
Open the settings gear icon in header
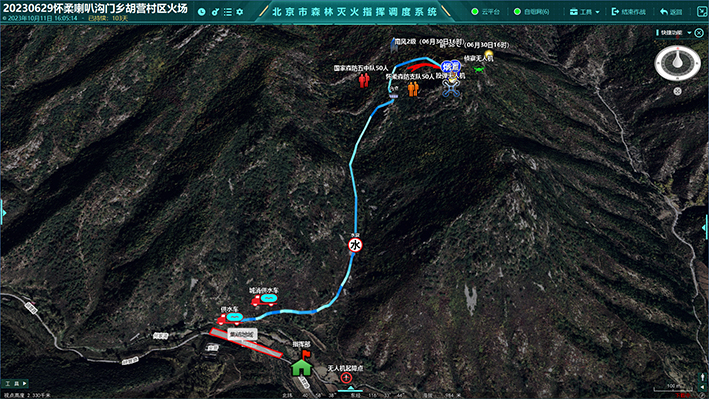(240, 12)
